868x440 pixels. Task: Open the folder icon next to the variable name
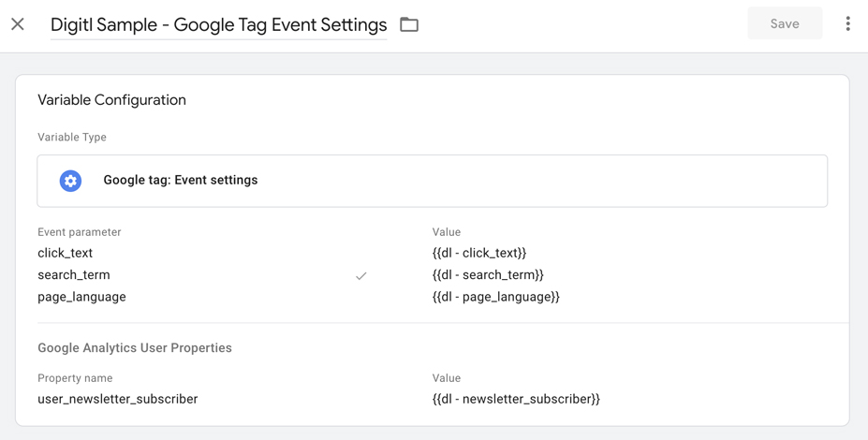point(409,24)
